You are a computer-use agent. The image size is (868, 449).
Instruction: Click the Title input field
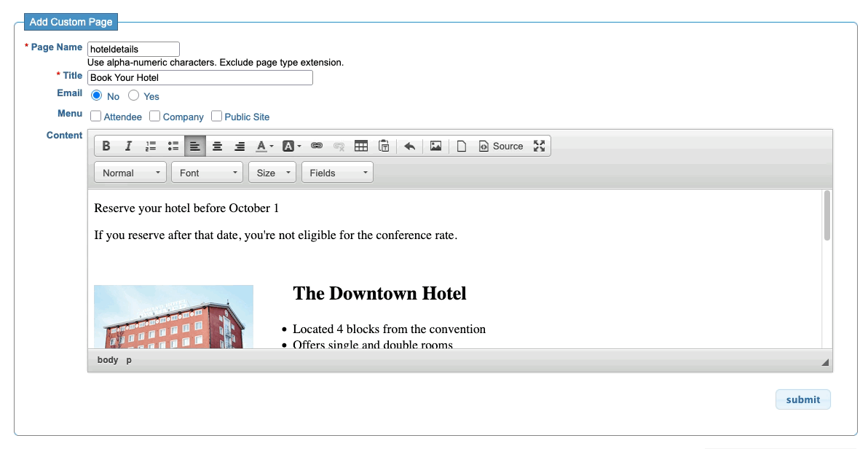200,77
